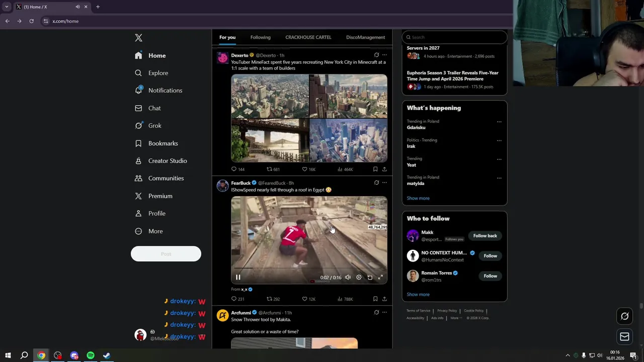
Task: Open Creator Studio in the sidebar
Action: pos(161,161)
